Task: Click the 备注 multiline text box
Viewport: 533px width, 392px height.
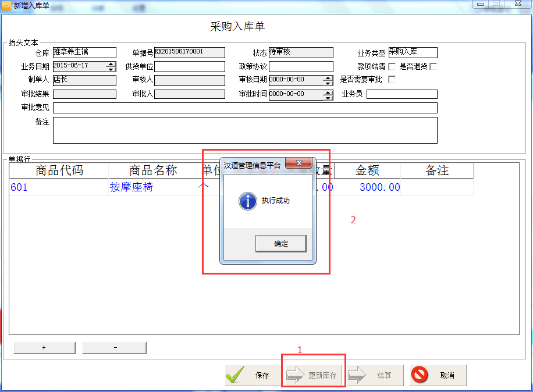Action: point(245,130)
